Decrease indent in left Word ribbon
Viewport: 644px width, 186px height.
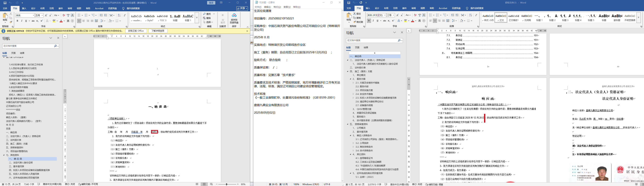click(x=101, y=15)
